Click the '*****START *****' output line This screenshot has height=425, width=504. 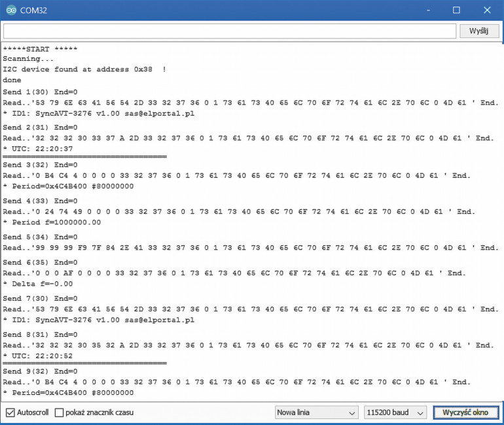coord(40,50)
